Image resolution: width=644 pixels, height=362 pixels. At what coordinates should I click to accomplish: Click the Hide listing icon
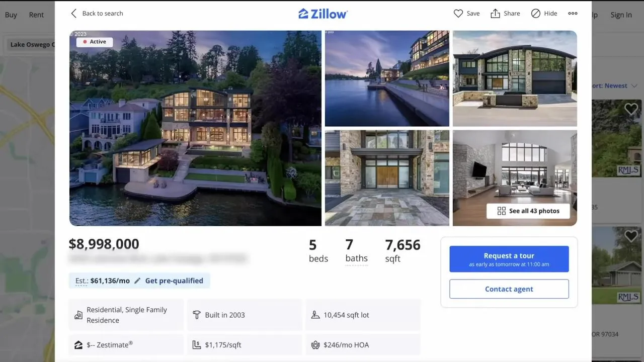tap(536, 14)
